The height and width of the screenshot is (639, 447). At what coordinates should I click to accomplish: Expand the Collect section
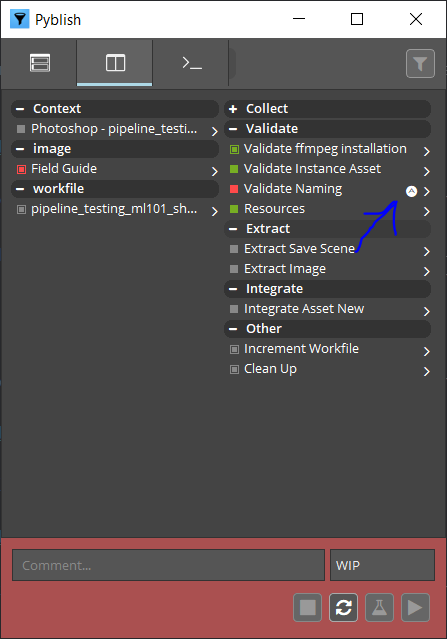click(x=233, y=109)
